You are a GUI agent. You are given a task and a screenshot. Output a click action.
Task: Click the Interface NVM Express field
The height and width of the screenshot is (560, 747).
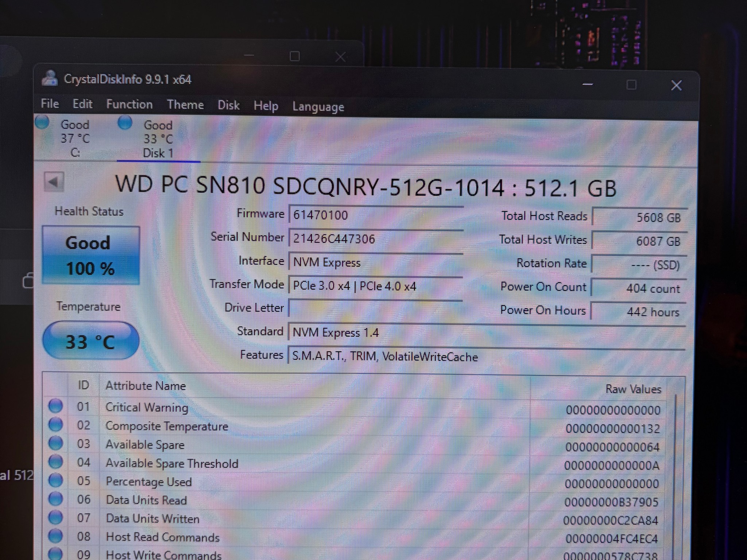tap(376, 262)
